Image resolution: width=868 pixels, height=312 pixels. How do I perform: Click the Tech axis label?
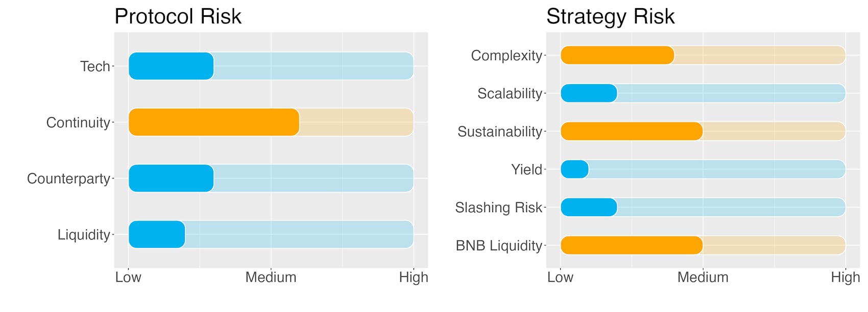[95, 66]
